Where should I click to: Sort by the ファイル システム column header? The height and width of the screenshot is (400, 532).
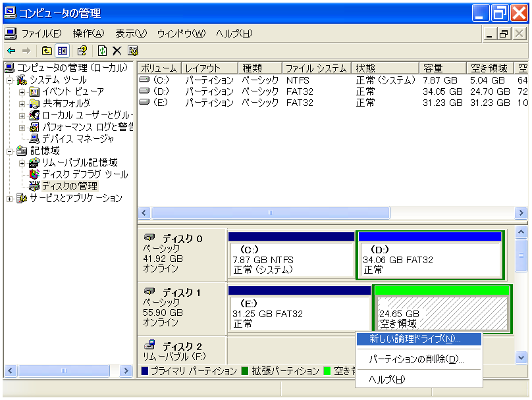tap(317, 68)
